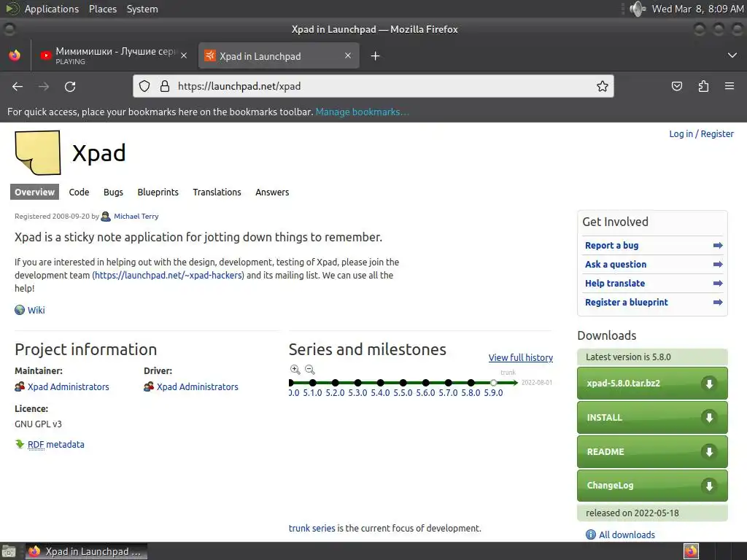
Task: Close the Xpad in Launchpad tab
Action: coord(348,55)
